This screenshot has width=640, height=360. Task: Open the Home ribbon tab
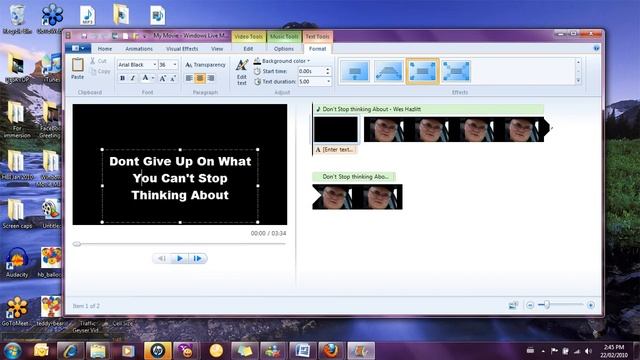[105, 49]
